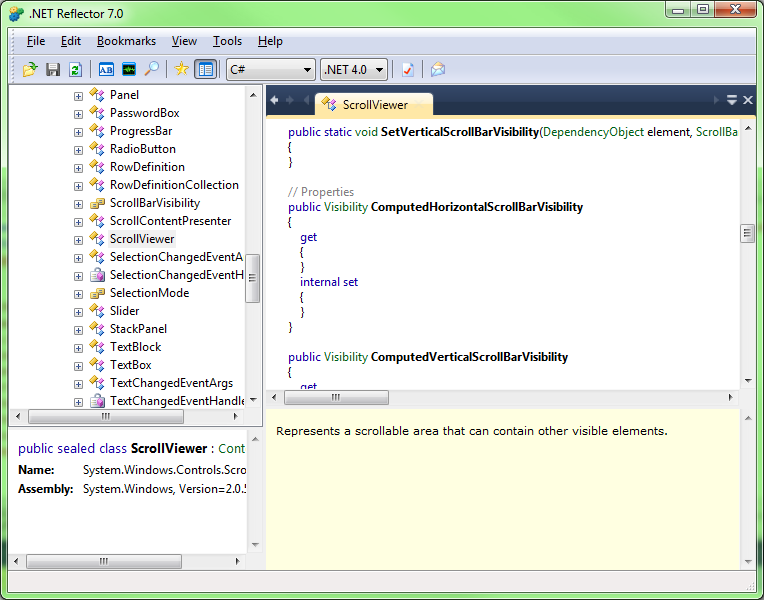This screenshot has width=764, height=600.
Task: Select RowDefinitionCollection in the tree
Action: [174, 185]
